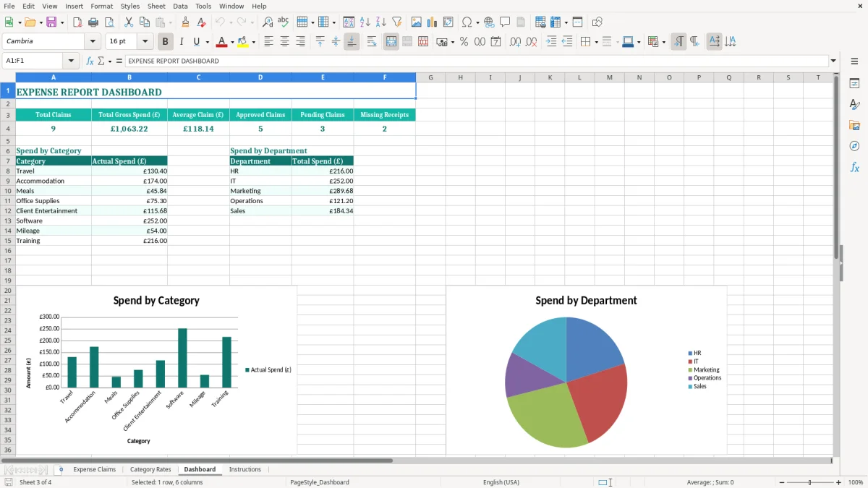Click the Copy icon
Image resolution: width=868 pixels, height=488 pixels.
pyautogui.click(x=145, y=22)
